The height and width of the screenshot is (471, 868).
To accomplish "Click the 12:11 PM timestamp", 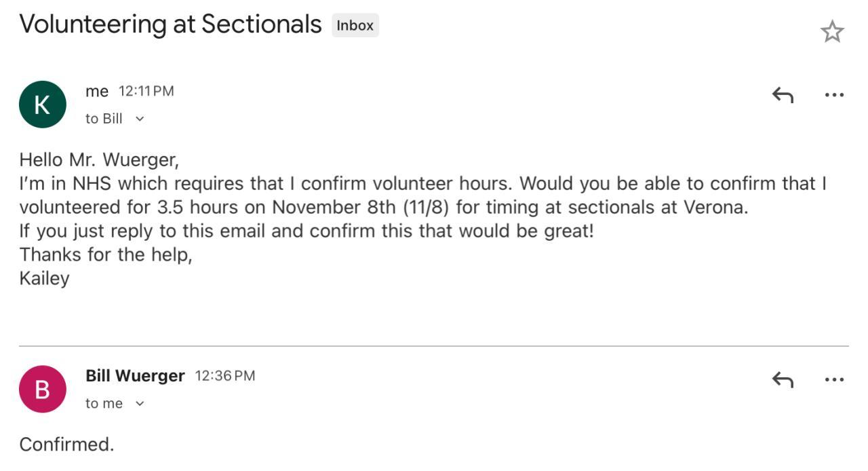I will (x=146, y=91).
